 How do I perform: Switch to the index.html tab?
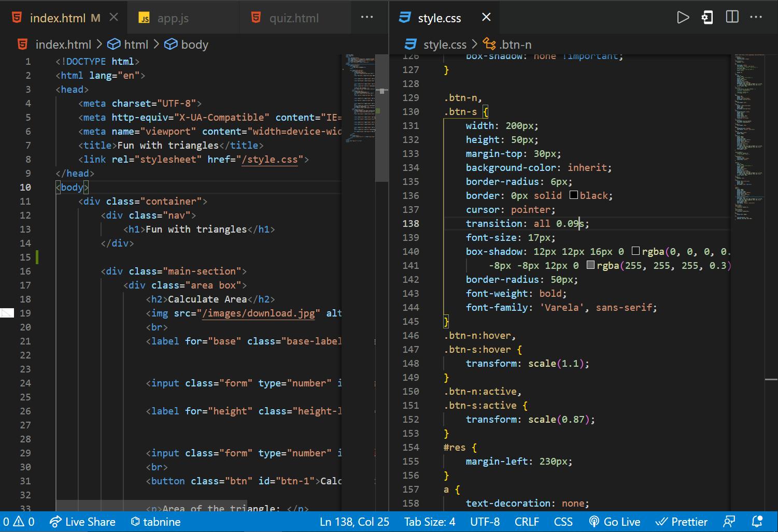pyautogui.click(x=57, y=18)
